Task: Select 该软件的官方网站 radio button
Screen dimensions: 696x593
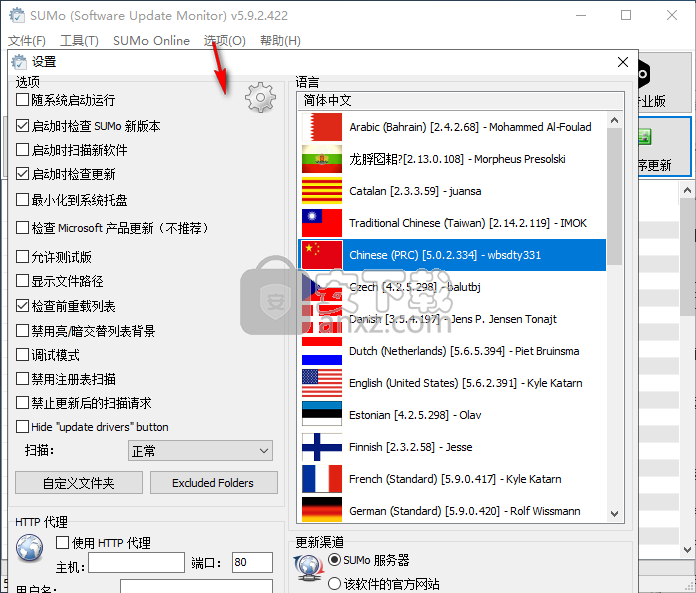Action: pyautogui.click(x=334, y=584)
